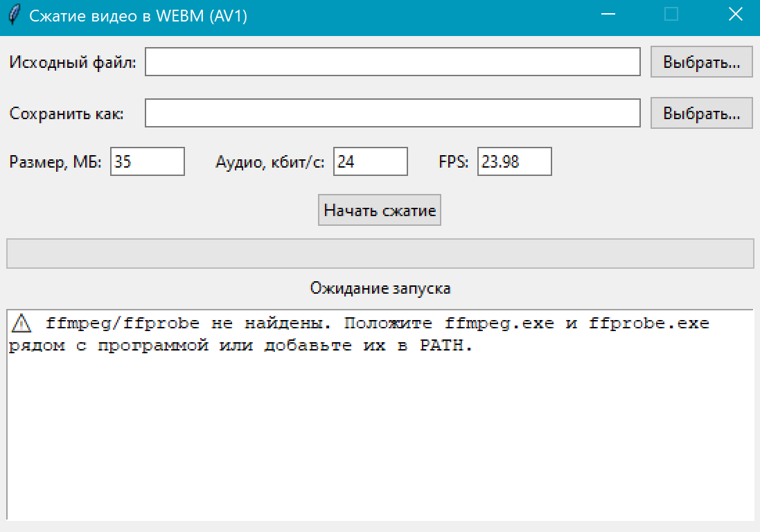
Task: Click Выбрать button for Сохранить как
Action: [701, 114]
